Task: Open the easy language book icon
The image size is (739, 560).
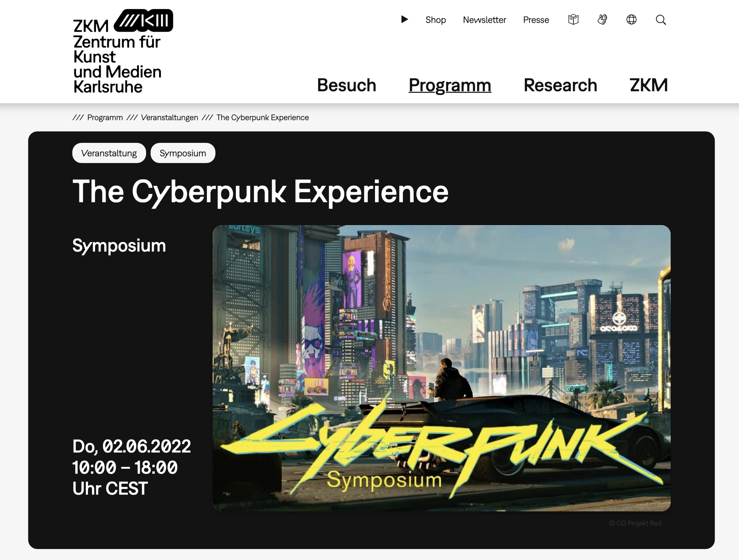Action: click(573, 19)
